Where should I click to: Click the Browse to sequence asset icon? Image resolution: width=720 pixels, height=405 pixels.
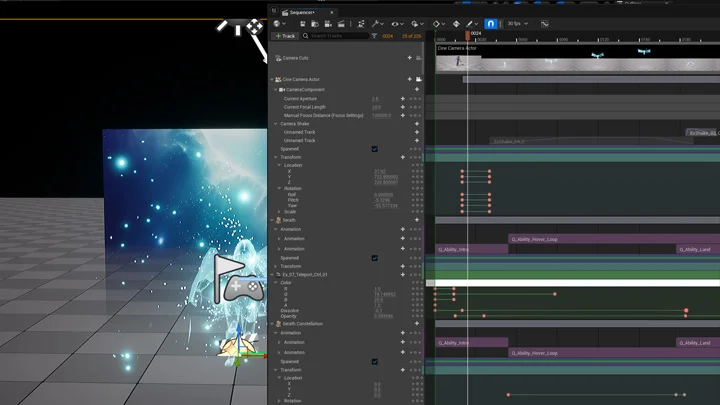coord(315,24)
